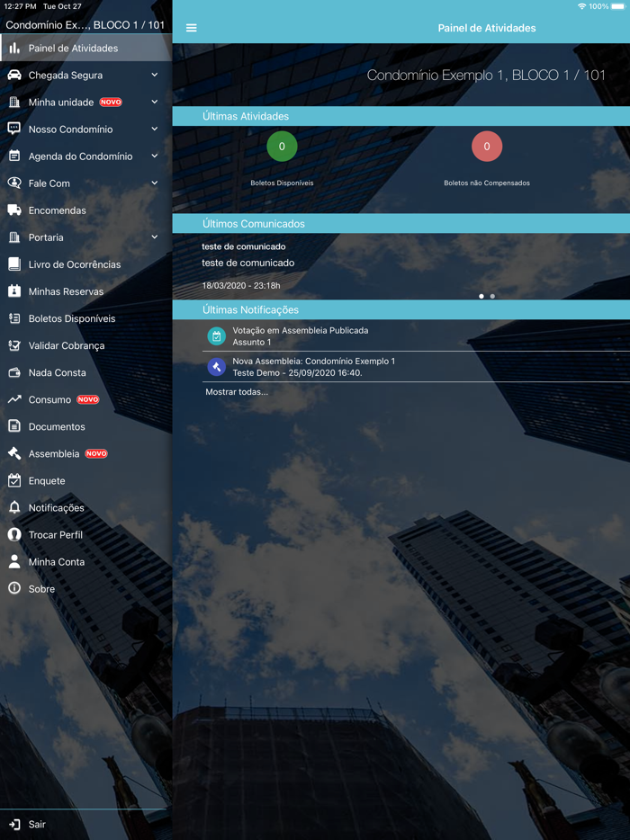This screenshot has width=630, height=840.
Task: Click the Wi-Fi status icon
Action: pos(581,6)
